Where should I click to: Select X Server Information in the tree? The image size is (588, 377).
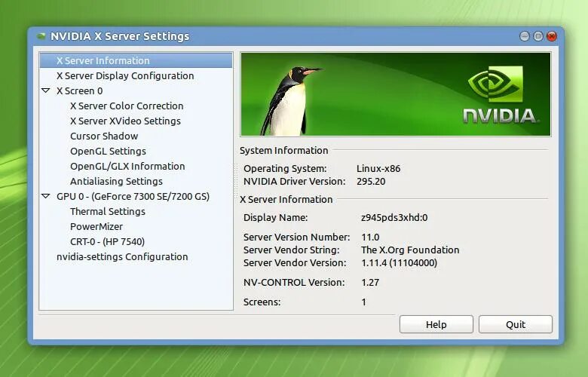[136, 60]
